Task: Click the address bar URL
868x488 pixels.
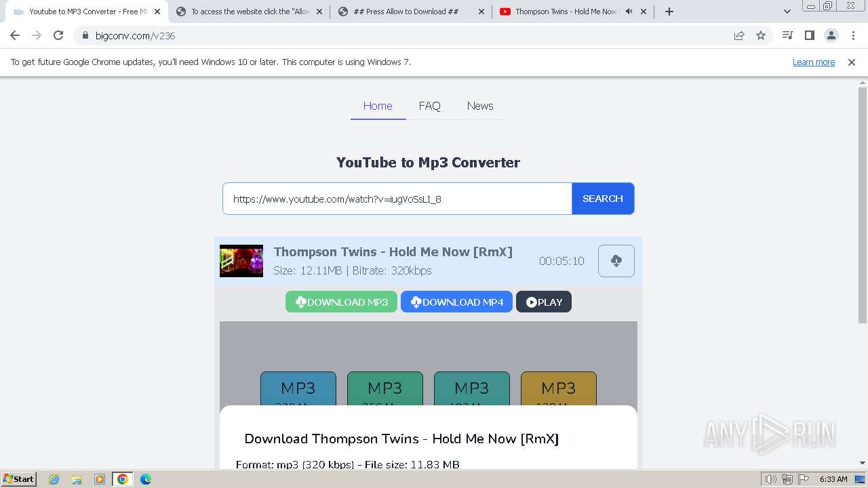Action: [135, 35]
